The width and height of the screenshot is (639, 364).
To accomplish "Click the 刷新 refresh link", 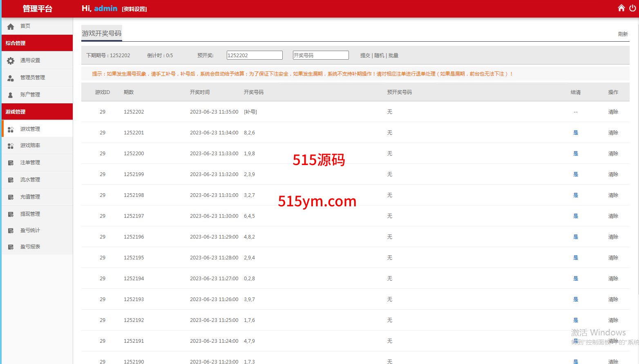I will pos(623,34).
